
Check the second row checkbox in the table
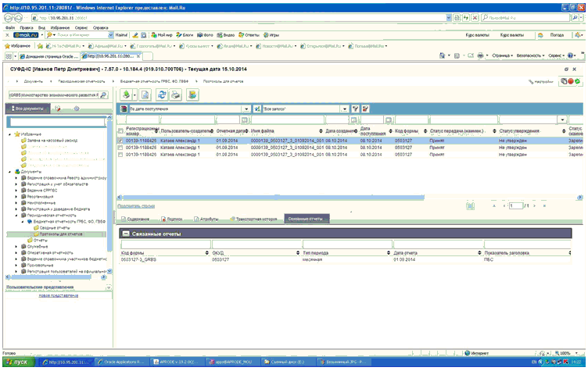(120, 148)
